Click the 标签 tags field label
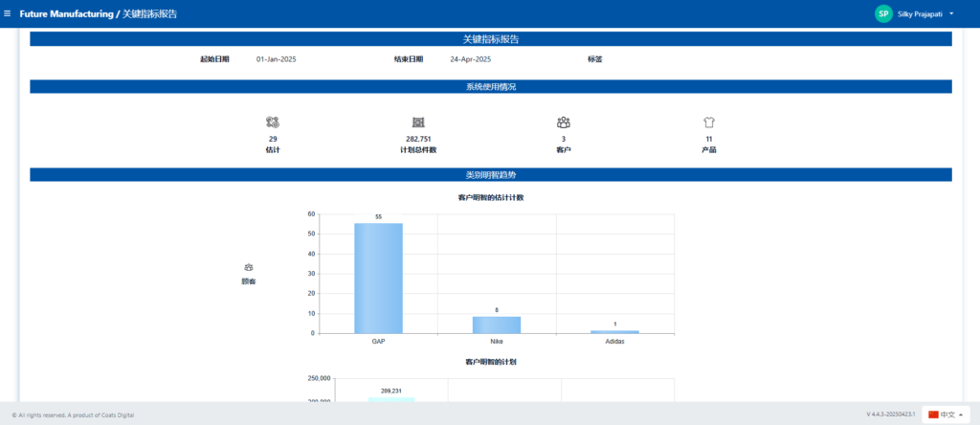 coord(594,59)
